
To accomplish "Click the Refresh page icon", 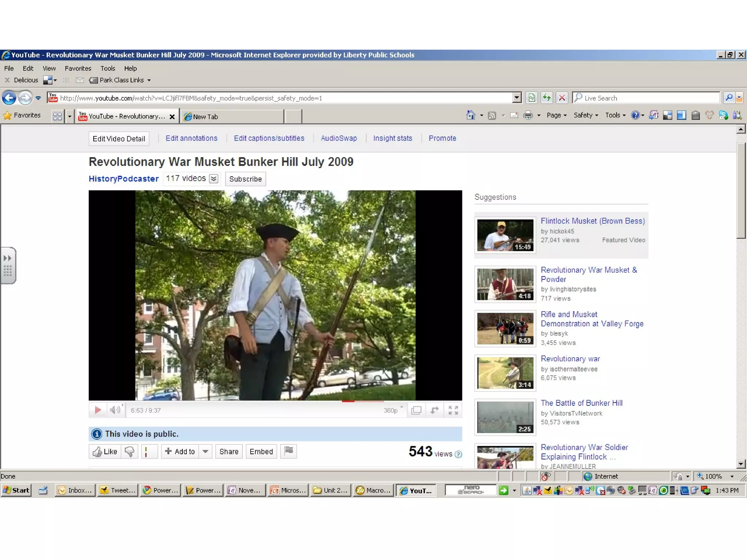I will pyautogui.click(x=546, y=98).
